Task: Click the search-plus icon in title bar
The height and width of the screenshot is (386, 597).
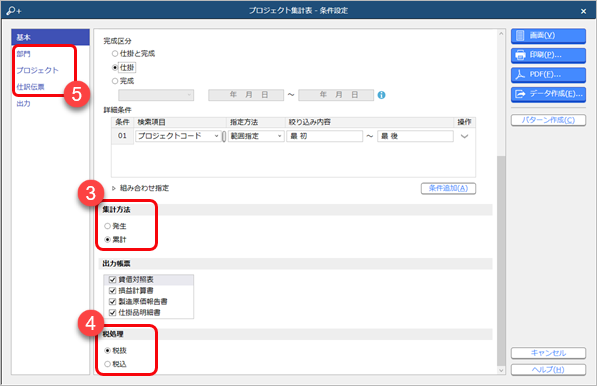Action: (13, 11)
